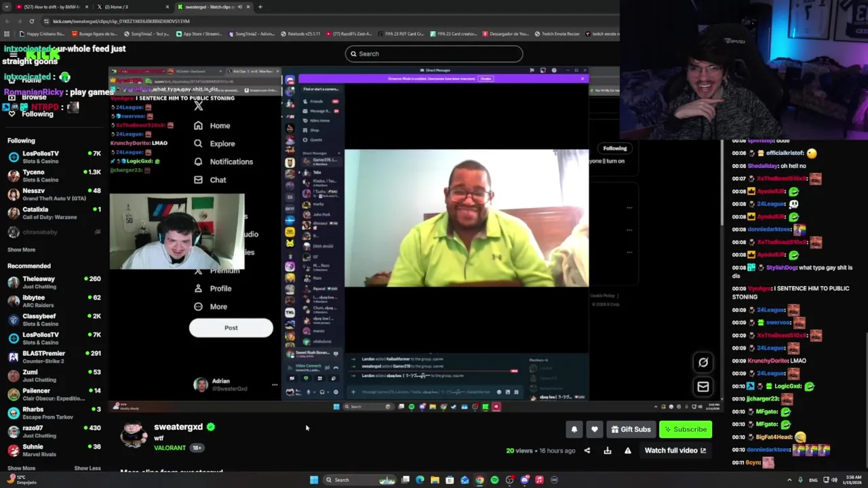Click the Subscribe button
Image resolution: width=868 pixels, height=488 pixels.
coord(686,429)
